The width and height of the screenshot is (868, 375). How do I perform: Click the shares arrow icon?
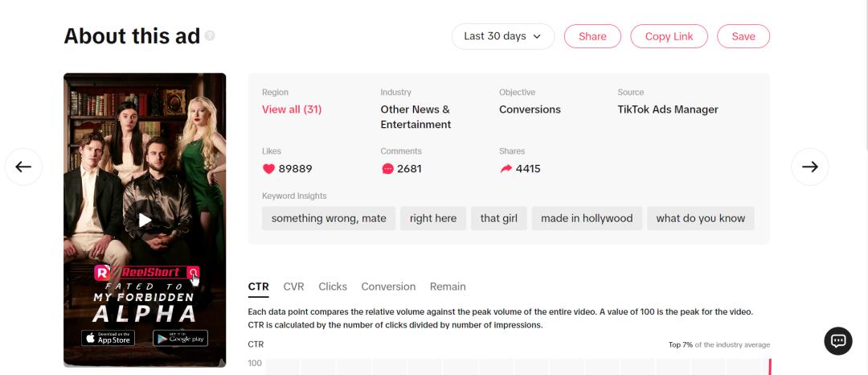tap(506, 169)
